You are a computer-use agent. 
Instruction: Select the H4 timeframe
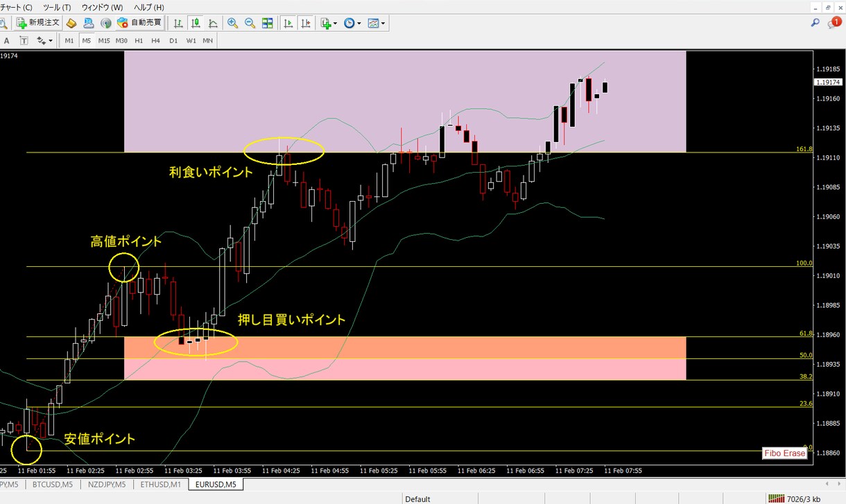156,41
